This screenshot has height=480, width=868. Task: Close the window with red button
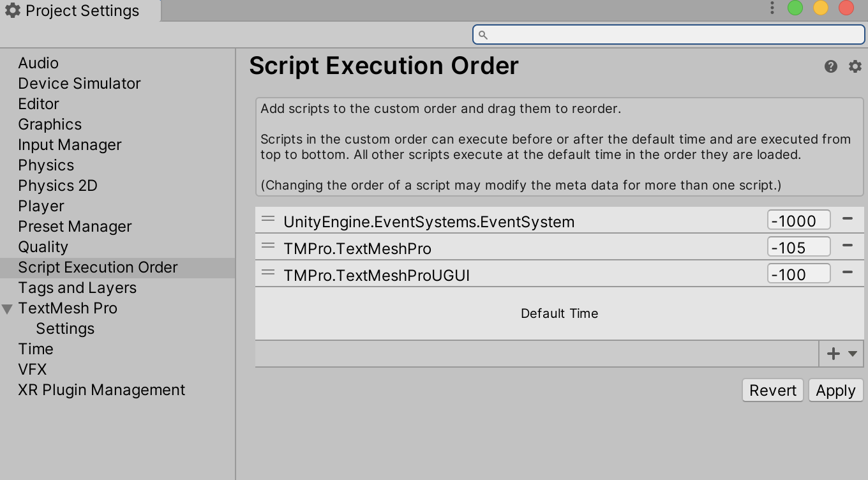pos(846,8)
